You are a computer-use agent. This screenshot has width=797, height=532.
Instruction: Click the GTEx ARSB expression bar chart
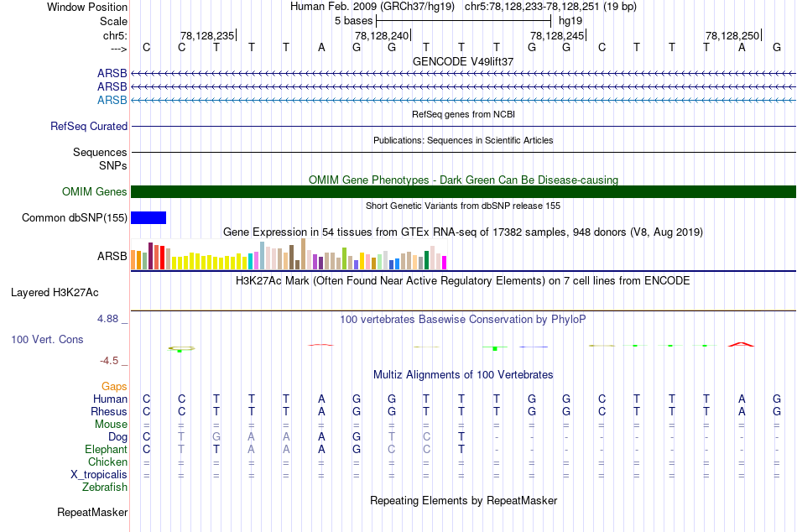pyautogui.click(x=289, y=254)
